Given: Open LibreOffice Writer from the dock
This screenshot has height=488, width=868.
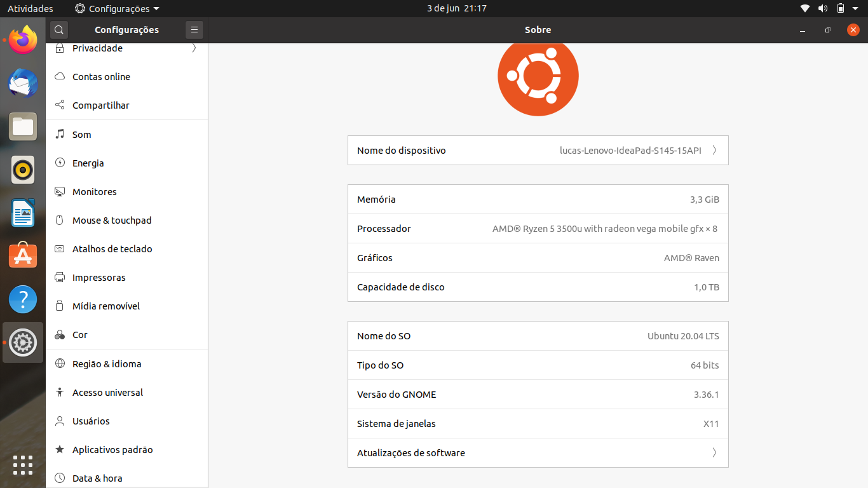Looking at the screenshot, I should click(23, 213).
